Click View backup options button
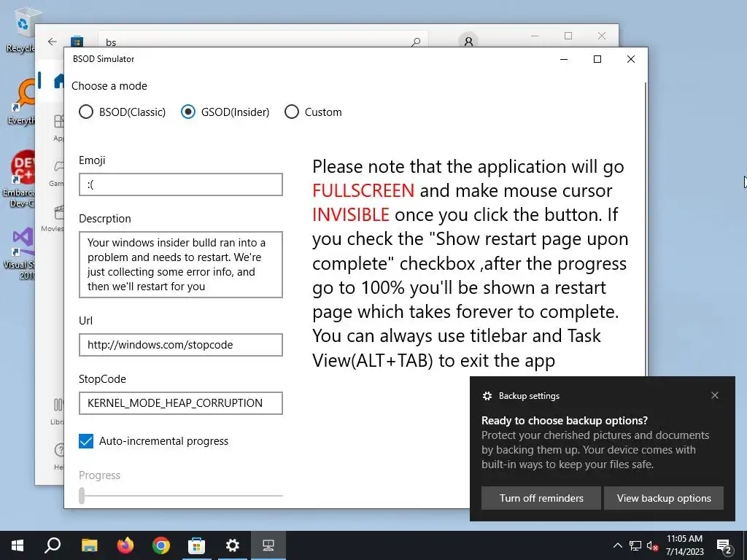This screenshot has width=747, height=560. click(x=664, y=498)
